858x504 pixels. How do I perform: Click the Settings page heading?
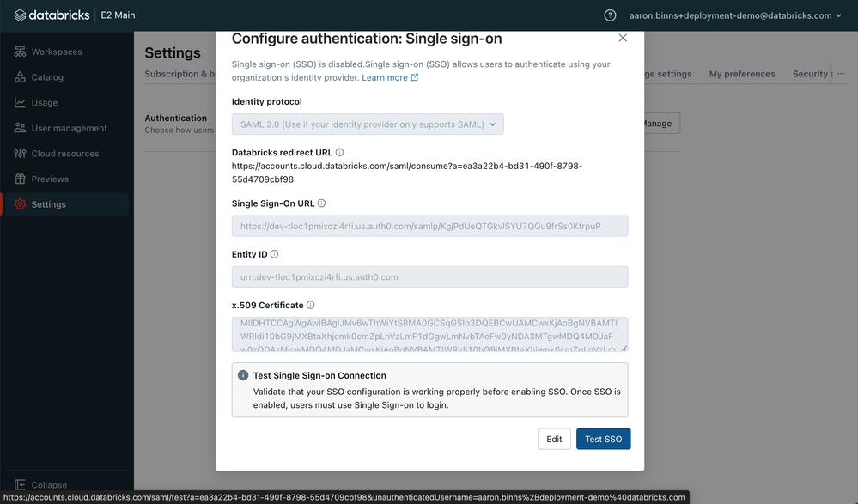173,52
